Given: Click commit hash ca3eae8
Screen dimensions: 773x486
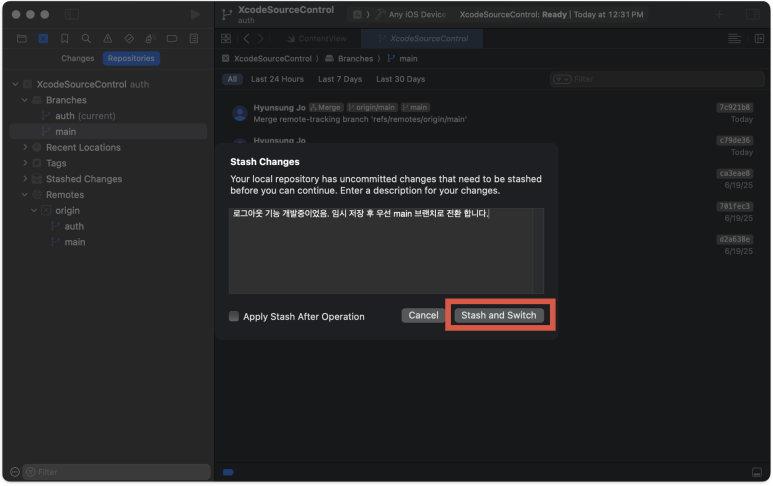Looking at the screenshot, I should pyautogui.click(x=735, y=174).
